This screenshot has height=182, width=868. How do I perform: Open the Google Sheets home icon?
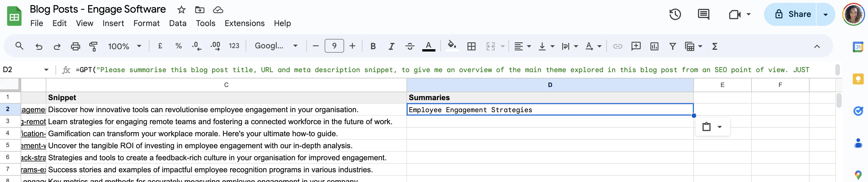(14, 16)
